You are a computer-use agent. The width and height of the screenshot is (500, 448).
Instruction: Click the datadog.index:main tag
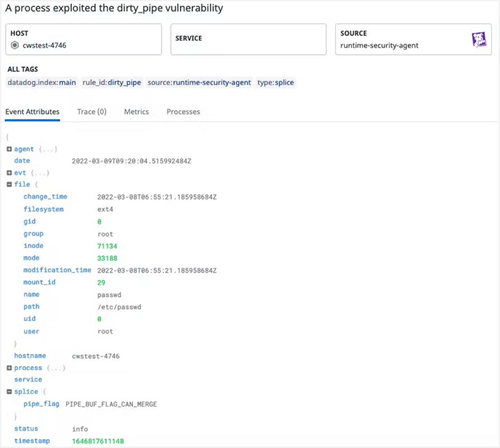pyautogui.click(x=42, y=82)
